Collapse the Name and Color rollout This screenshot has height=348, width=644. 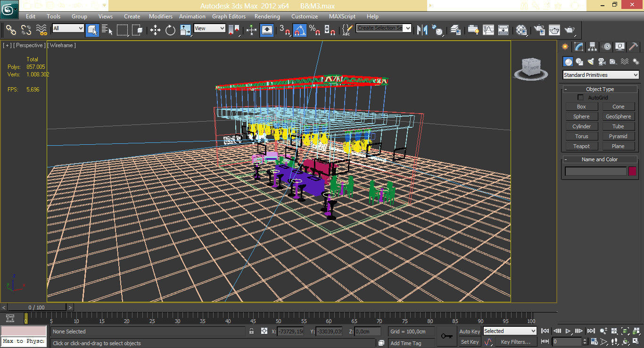[600, 159]
